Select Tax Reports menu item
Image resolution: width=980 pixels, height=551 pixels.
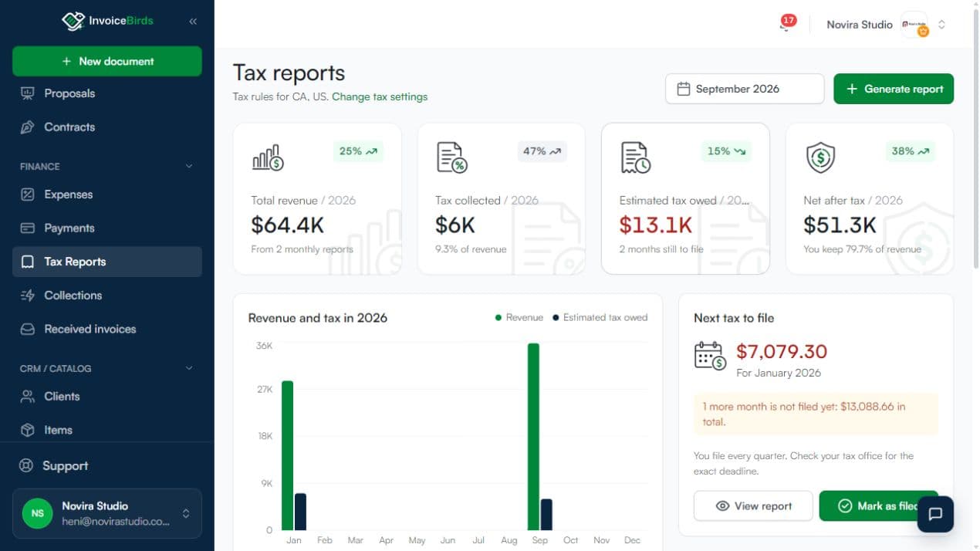pyautogui.click(x=107, y=262)
